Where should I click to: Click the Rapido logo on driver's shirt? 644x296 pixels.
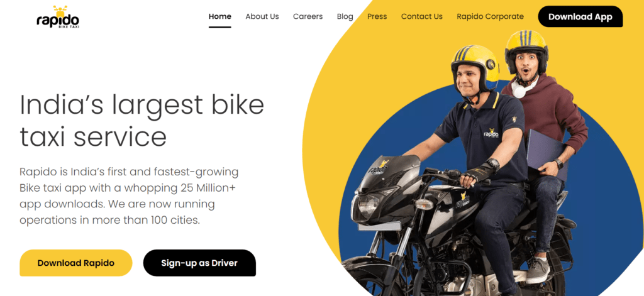click(x=491, y=134)
